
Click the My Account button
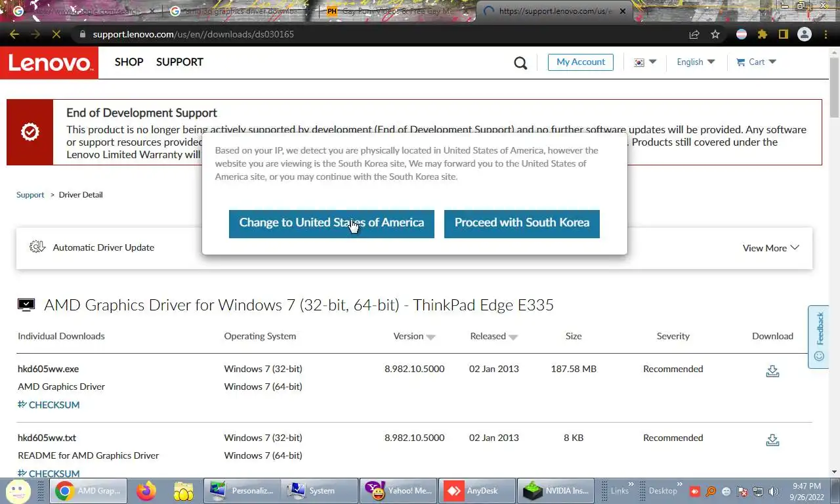pos(581,62)
